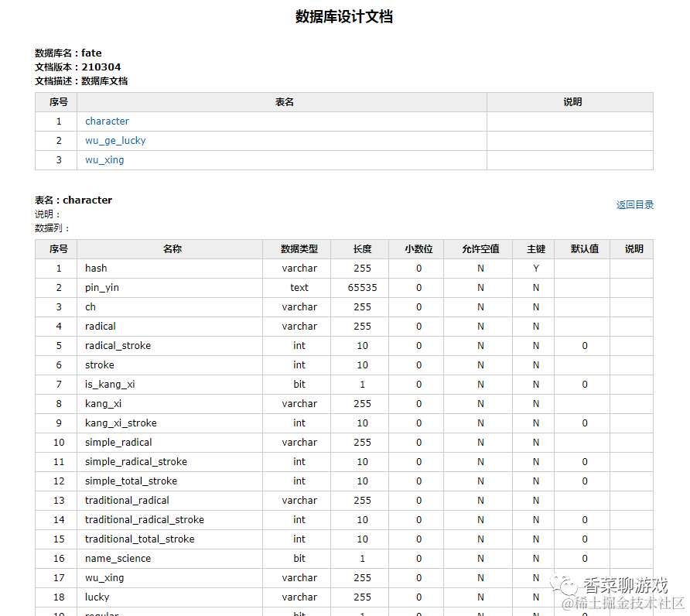Viewport: 690px width, 616px height.
Task: Click the 文档描述：数据库文档 line
Action: 81,81
